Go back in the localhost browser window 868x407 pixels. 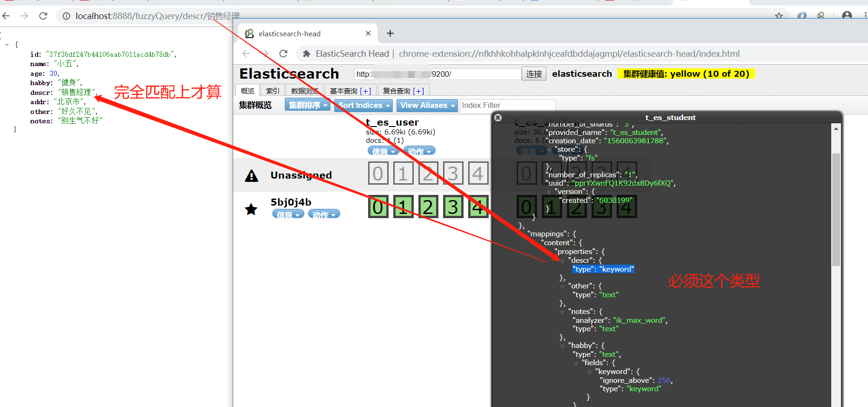(x=6, y=16)
